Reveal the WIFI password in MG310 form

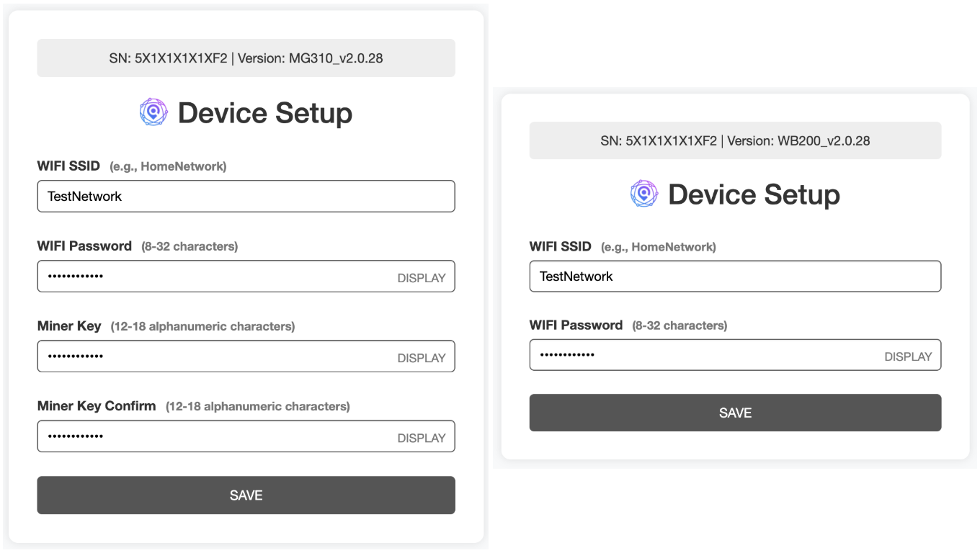[x=421, y=278]
